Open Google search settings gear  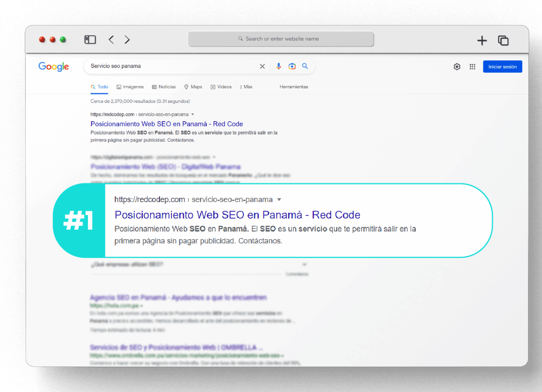(x=457, y=66)
